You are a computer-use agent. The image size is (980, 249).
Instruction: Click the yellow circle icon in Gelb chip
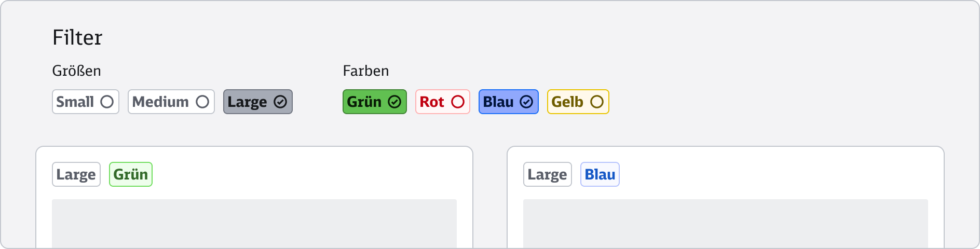point(597,102)
